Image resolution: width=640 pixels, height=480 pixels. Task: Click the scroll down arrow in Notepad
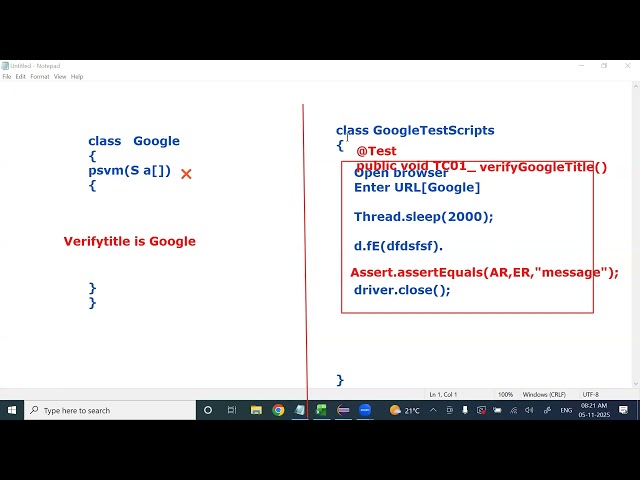coord(636,384)
